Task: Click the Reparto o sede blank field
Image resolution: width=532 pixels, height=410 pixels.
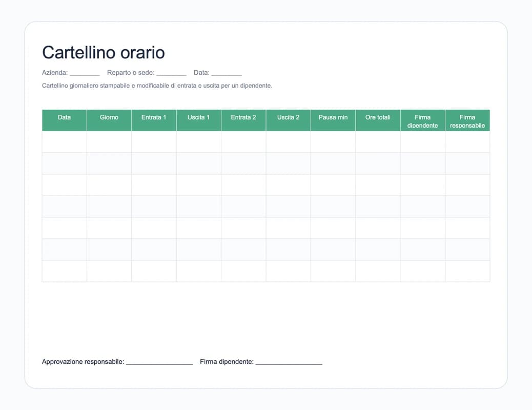Action: [x=171, y=73]
